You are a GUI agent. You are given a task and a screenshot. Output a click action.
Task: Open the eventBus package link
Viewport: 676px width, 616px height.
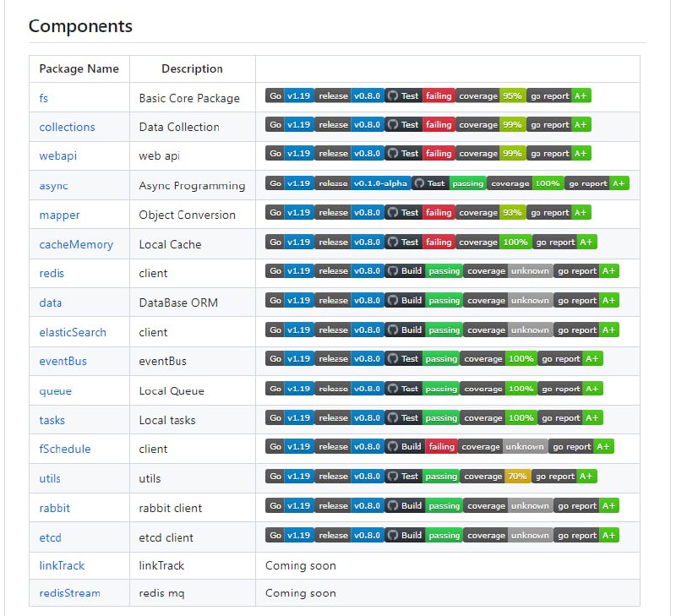click(63, 361)
